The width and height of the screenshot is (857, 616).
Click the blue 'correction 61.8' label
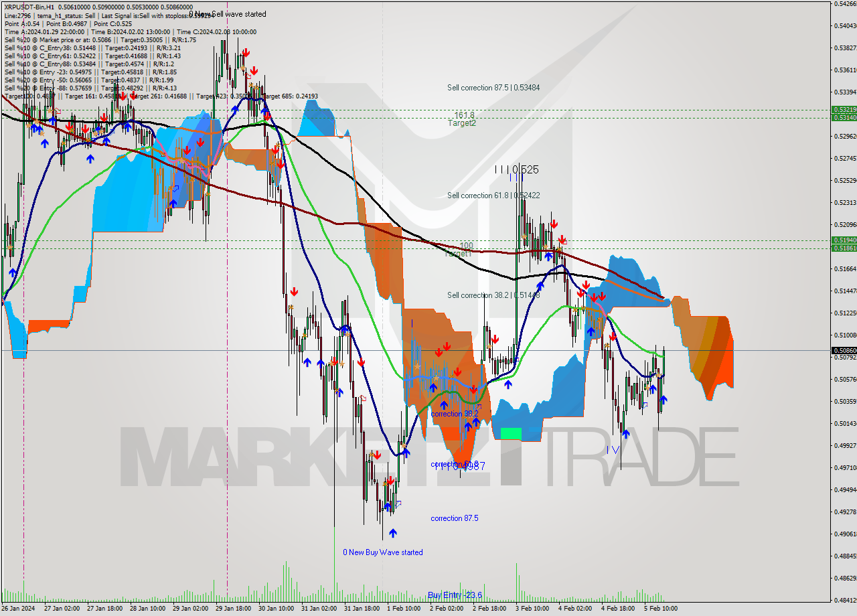tap(455, 464)
